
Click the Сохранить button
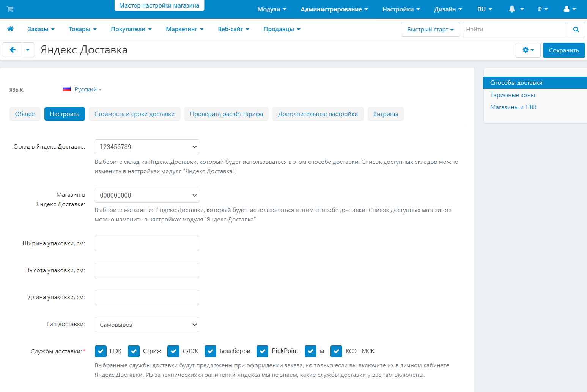pos(563,50)
